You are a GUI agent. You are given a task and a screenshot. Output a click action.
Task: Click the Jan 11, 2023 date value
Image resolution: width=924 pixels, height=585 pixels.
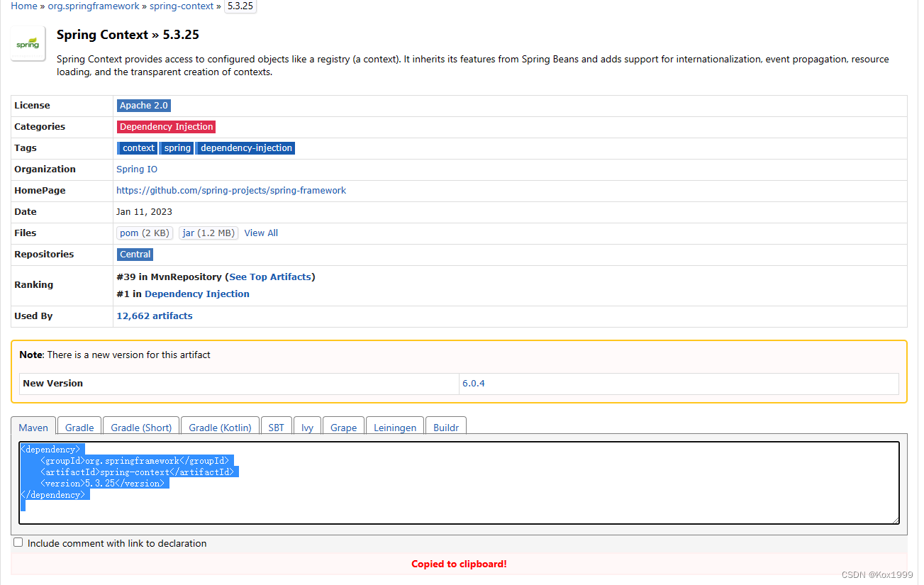144,212
